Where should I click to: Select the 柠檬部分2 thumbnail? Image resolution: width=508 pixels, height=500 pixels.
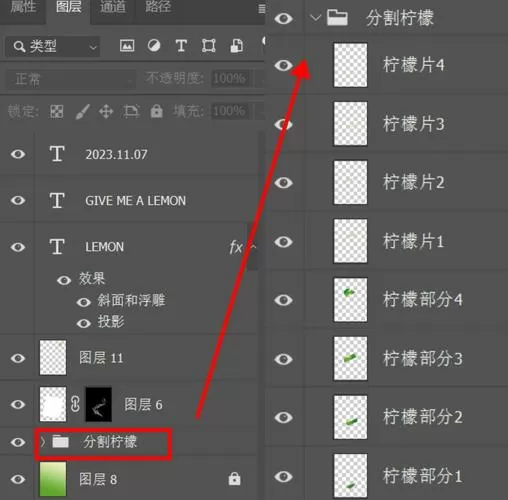tap(350, 417)
